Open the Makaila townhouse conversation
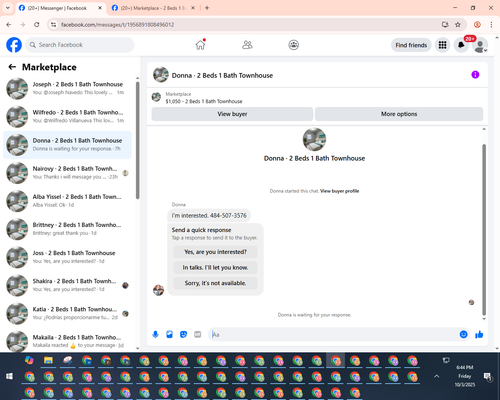This screenshot has height=400, width=500. coord(67,341)
